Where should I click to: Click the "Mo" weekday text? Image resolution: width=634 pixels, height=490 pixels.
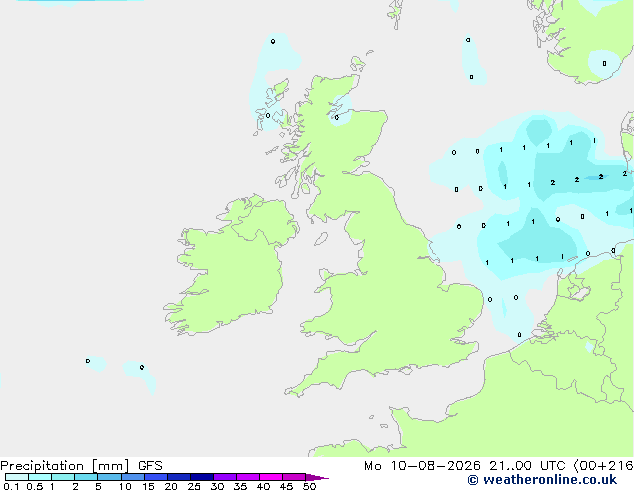(x=372, y=466)
